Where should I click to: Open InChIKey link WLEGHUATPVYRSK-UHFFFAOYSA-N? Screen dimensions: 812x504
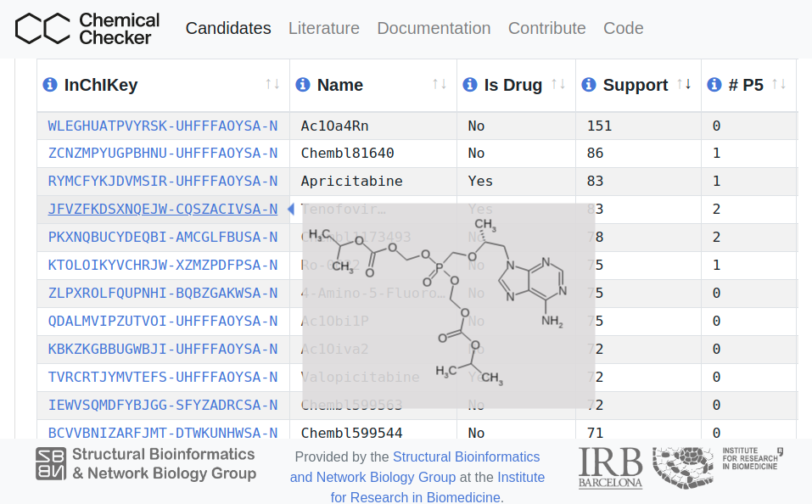point(163,126)
